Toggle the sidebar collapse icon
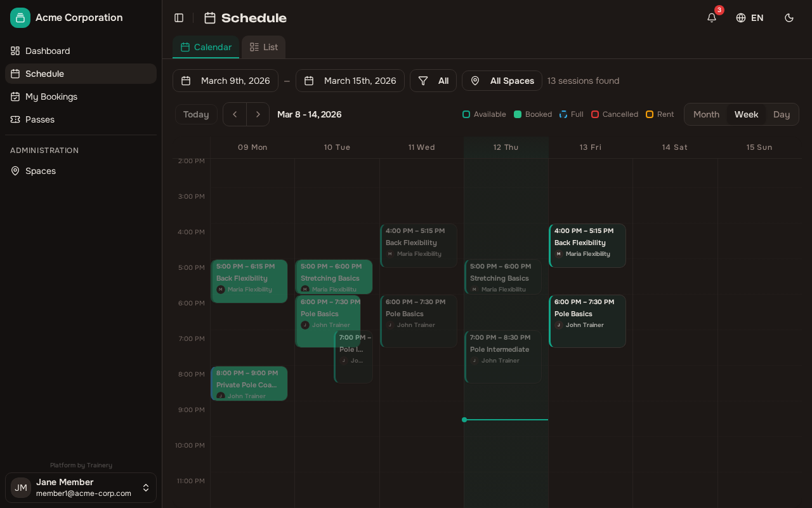Image resolution: width=812 pixels, height=508 pixels. tap(179, 18)
